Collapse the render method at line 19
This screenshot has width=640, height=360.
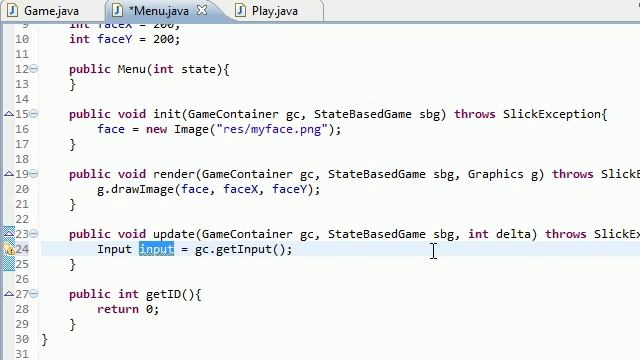pyautogui.click(x=34, y=173)
